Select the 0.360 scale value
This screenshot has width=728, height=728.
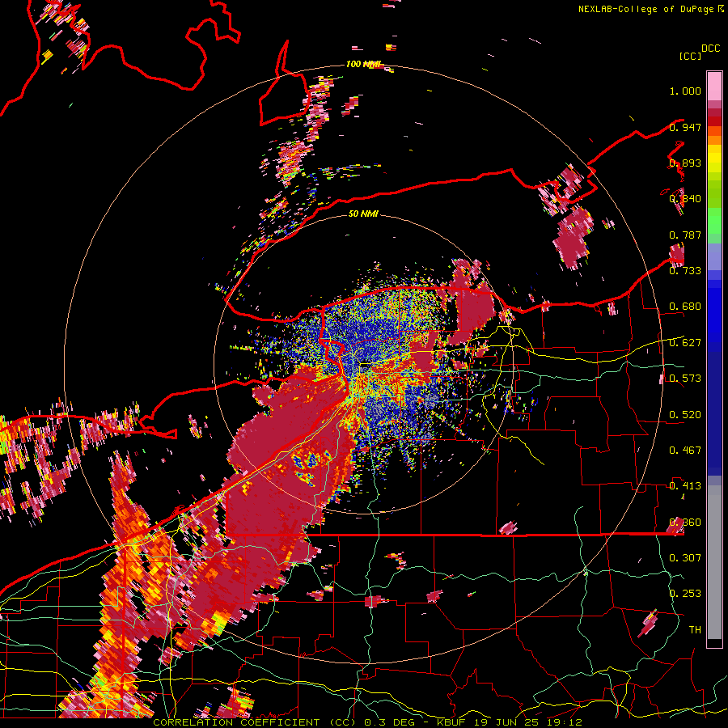pyautogui.click(x=685, y=523)
